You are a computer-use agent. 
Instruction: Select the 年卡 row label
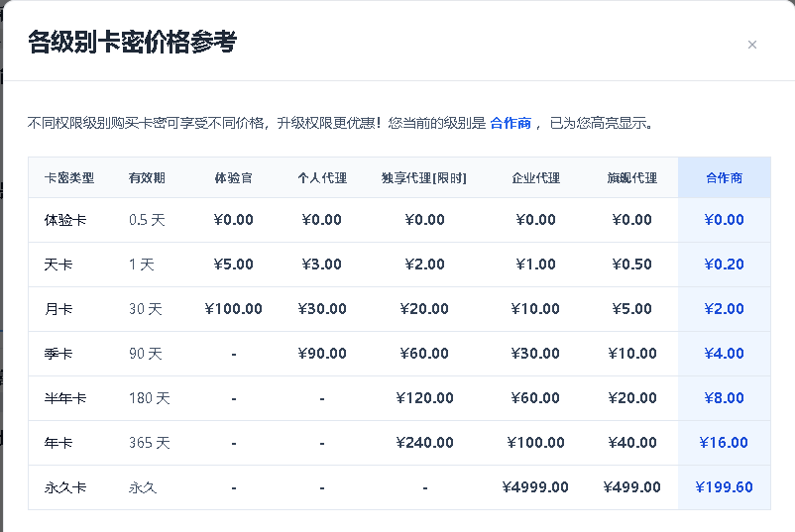coord(58,443)
